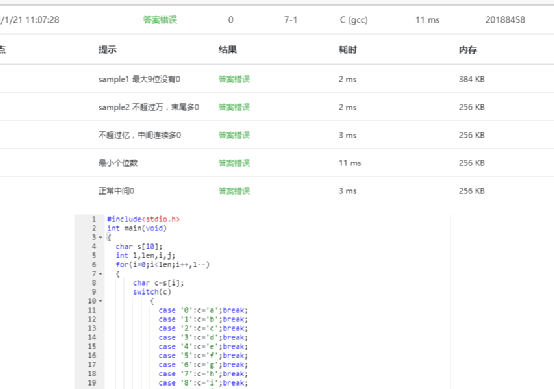Click the code line 'int l,len,i,j;'
The width and height of the screenshot is (554, 389).
coord(145,255)
